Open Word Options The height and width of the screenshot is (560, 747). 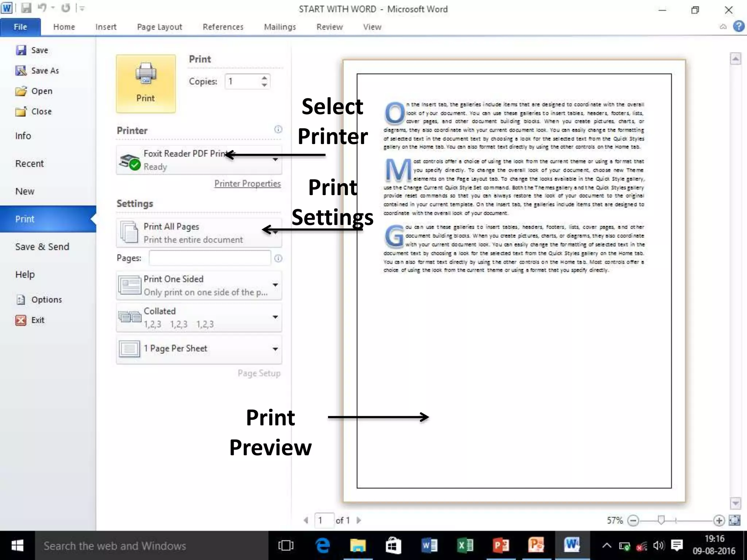point(39,299)
